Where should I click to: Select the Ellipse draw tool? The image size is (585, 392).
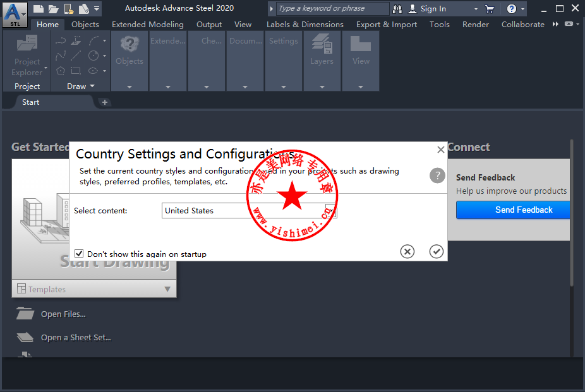(x=93, y=71)
